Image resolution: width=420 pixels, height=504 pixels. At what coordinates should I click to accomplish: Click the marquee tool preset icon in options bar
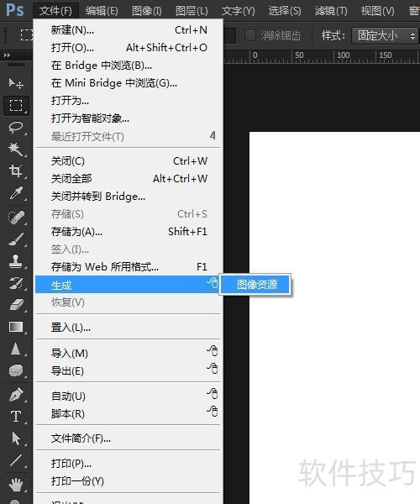(27, 34)
